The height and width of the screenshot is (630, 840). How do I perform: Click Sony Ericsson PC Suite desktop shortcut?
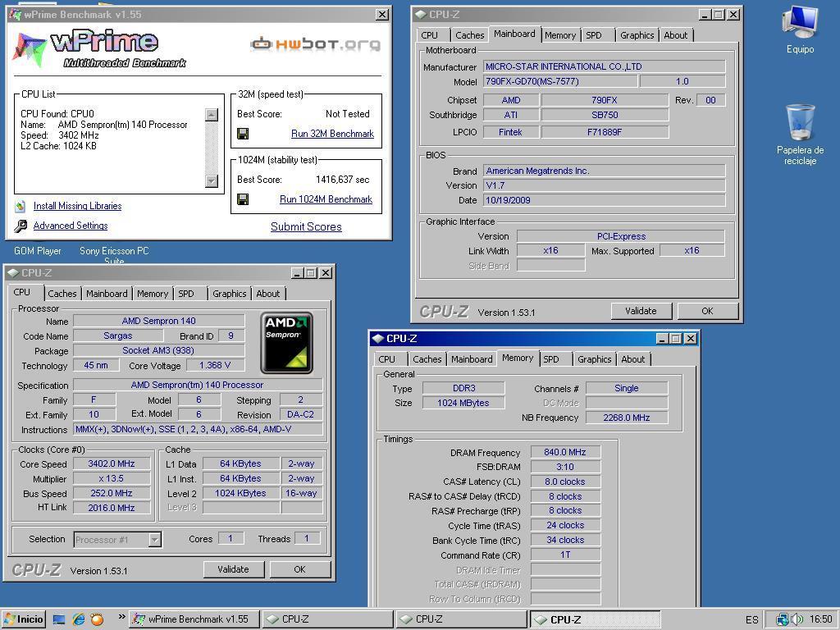(114, 256)
